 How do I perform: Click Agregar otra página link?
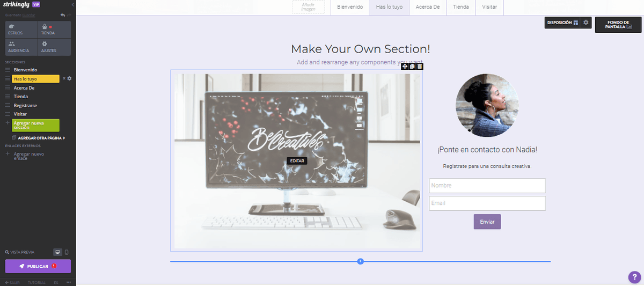point(38,138)
